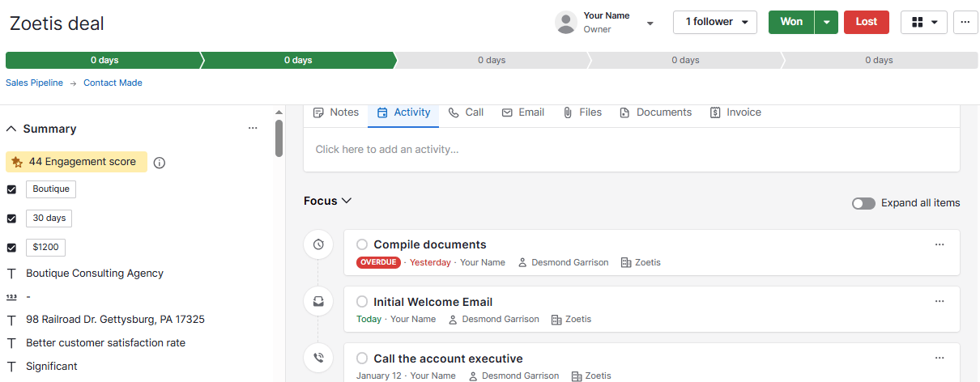980x382 pixels.
Task: Click the text icon beside Better customer satisfaction rate
Action: (11, 343)
